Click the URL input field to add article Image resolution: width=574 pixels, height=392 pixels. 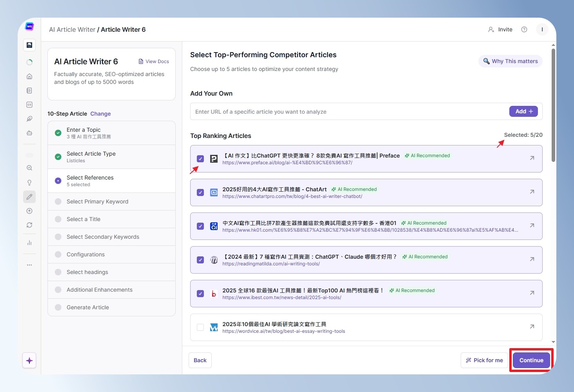coord(350,112)
